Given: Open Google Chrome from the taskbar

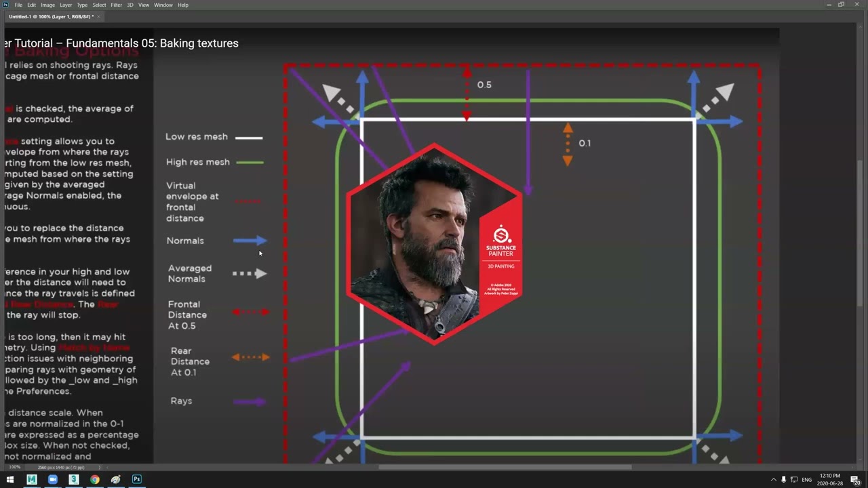Looking at the screenshot, I should click(95, 479).
